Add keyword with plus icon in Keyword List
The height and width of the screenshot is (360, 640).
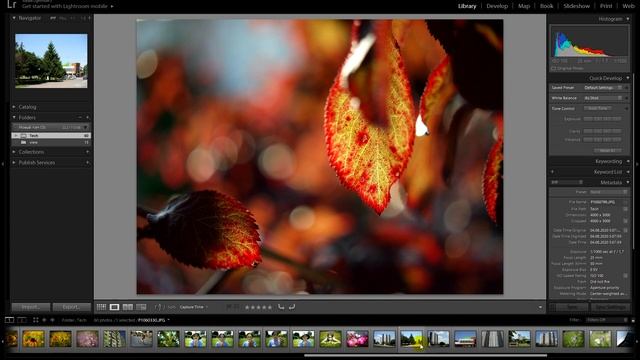coord(552,172)
